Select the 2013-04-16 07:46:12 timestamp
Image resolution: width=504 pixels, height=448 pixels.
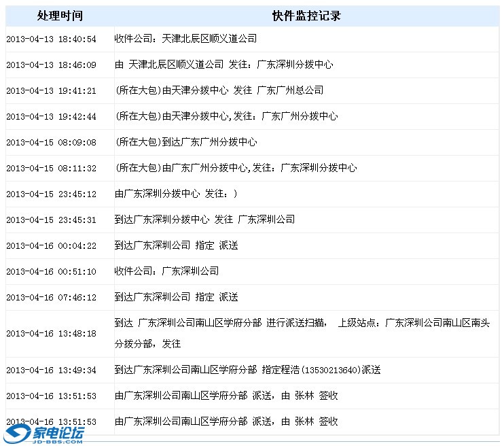(51, 298)
